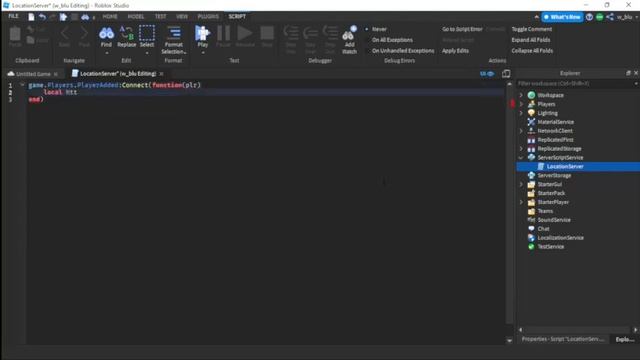Switch to the PLUGINS ribbon tab

[x=208, y=16]
